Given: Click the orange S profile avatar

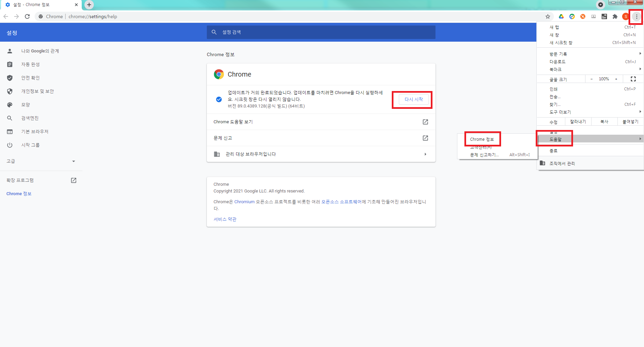Looking at the screenshot, I should 626,16.
